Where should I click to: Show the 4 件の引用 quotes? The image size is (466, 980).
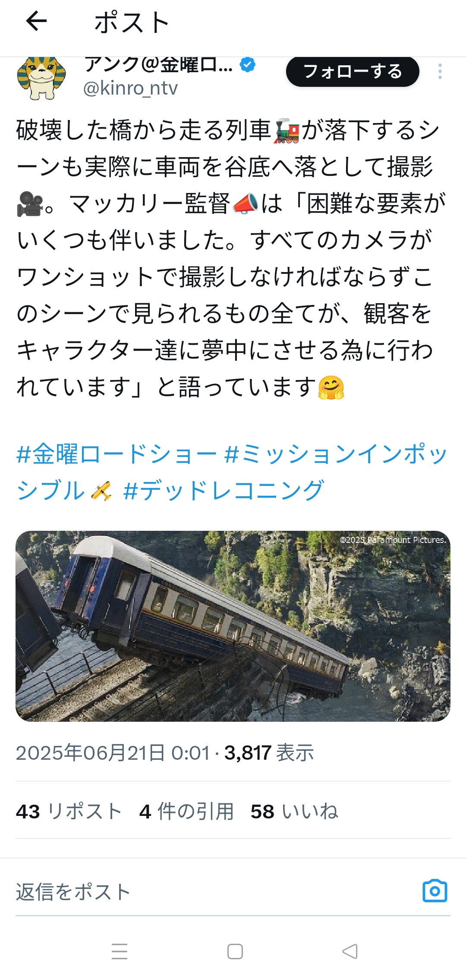[x=186, y=811]
